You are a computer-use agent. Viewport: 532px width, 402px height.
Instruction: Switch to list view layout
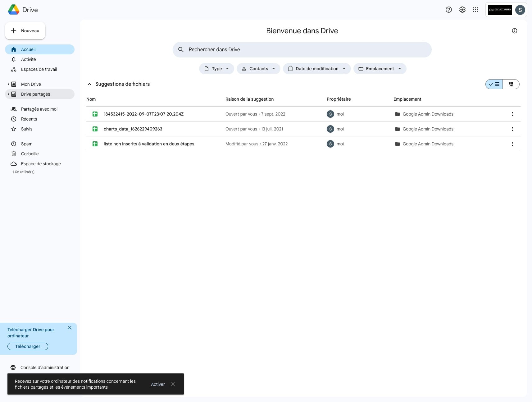pos(494,84)
